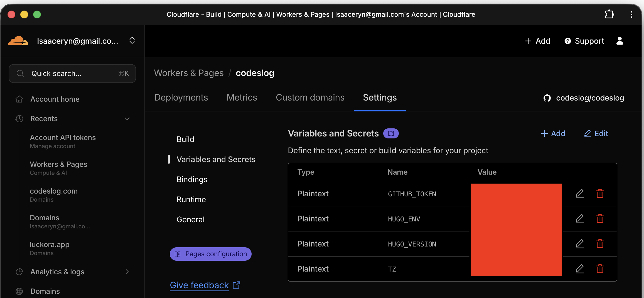Open the user profile icon top right
Image resolution: width=644 pixels, height=298 pixels.
click(620, 41)
